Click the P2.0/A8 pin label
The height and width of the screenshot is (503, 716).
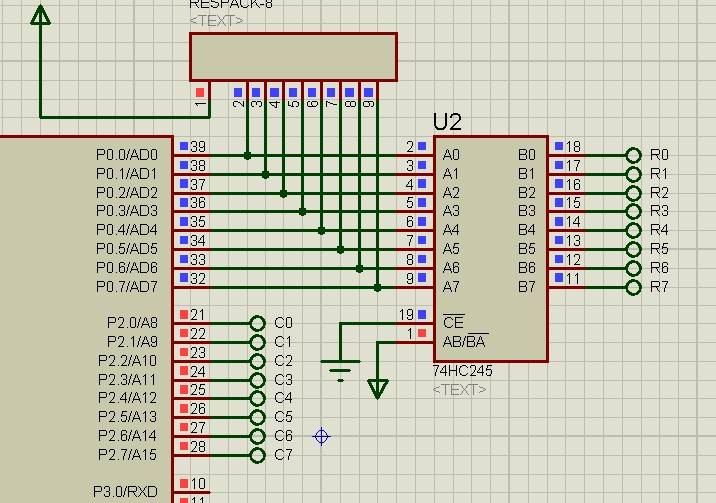[132, 323]
